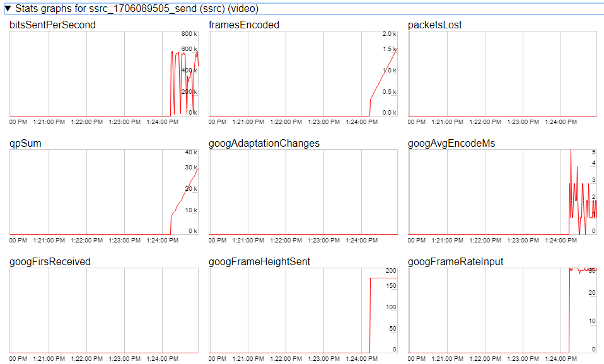Click the googFrameHeightSent title text
Screen dimensions: 604x364
tap(260, 262)
